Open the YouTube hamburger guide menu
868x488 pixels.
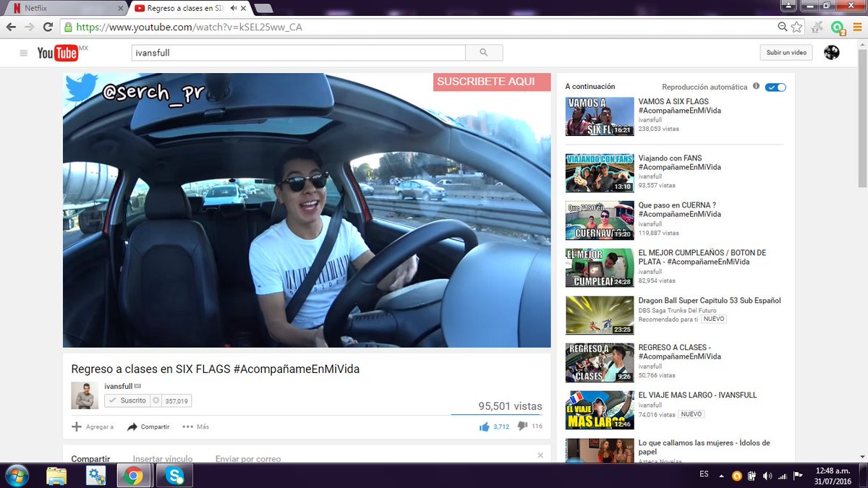(x=24, y=53)
